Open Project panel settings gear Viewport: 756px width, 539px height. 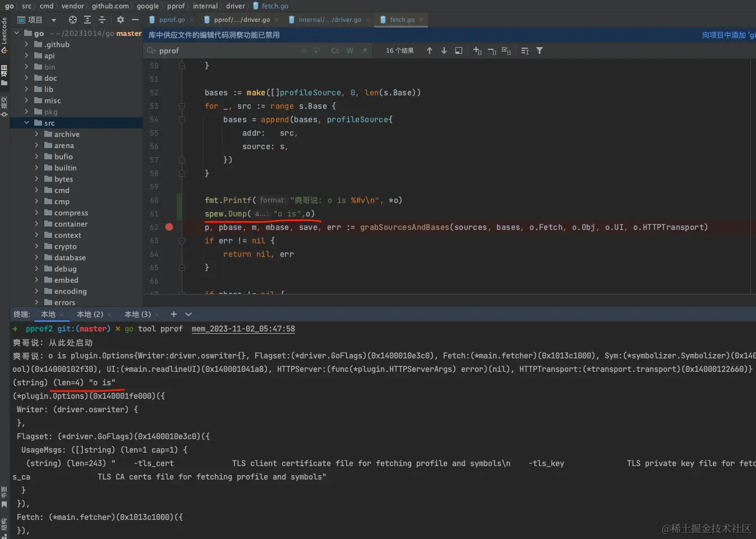point(120,20)
